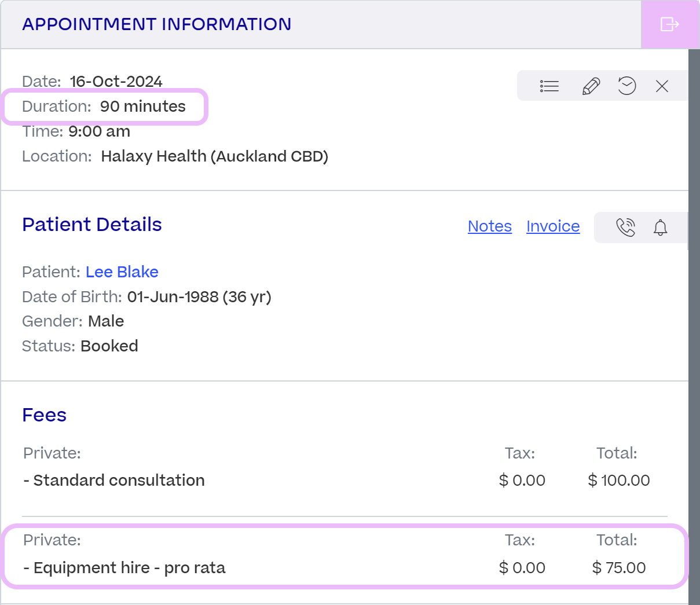
Task: Click the Halaxy Health location text
Action: (x=215, y=156)
